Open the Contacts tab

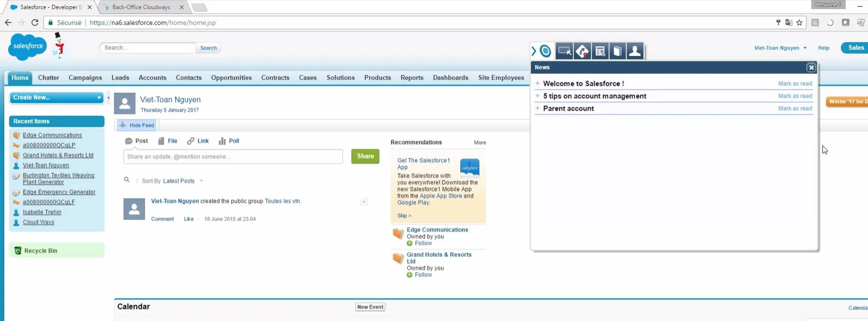click(x=189, y=77)
